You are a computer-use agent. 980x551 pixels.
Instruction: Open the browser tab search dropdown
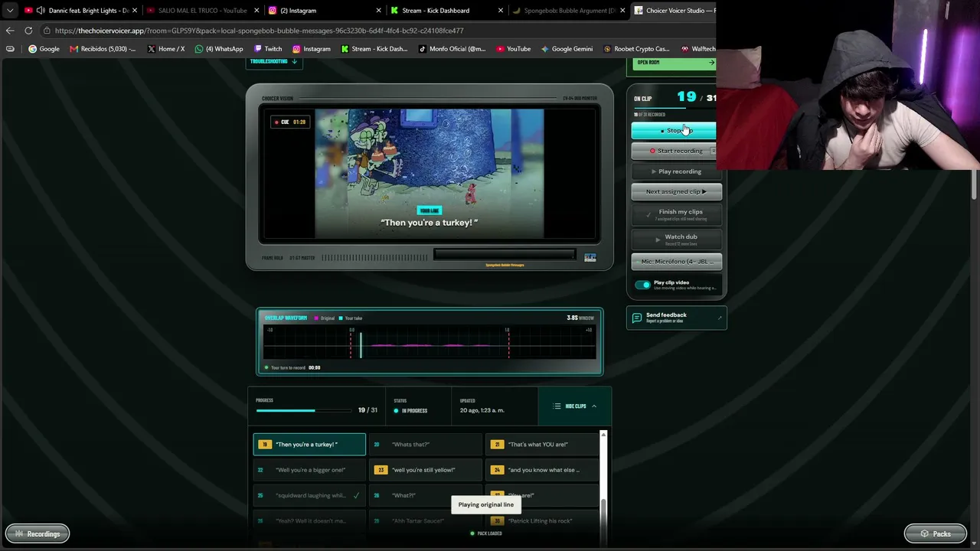click(9, 11)
